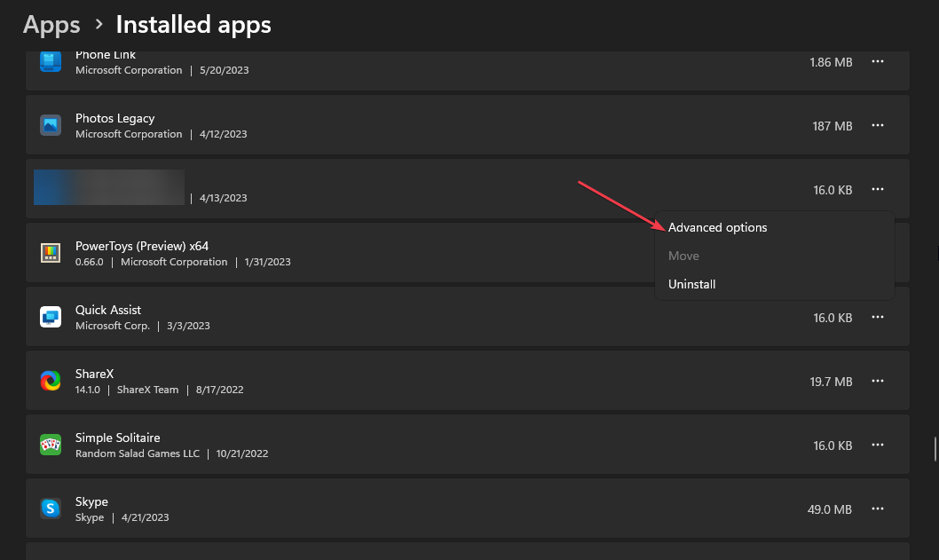Open more options for Simple Solitaire

pos(878,445)
